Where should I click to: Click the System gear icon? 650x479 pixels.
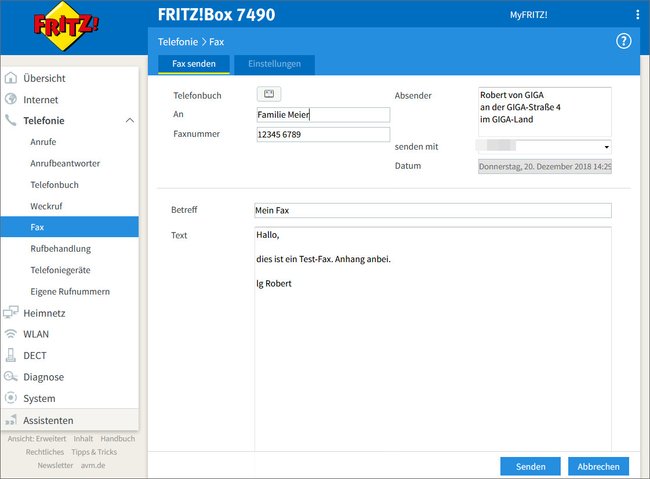(x=11, y=398)
